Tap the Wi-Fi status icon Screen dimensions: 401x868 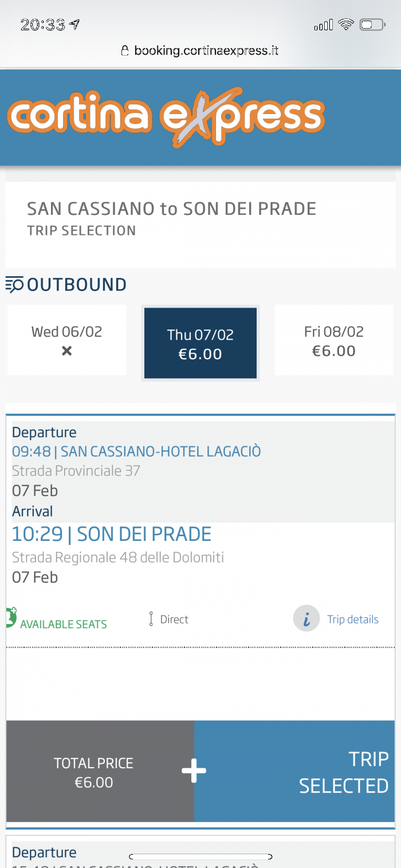[346, 24]
